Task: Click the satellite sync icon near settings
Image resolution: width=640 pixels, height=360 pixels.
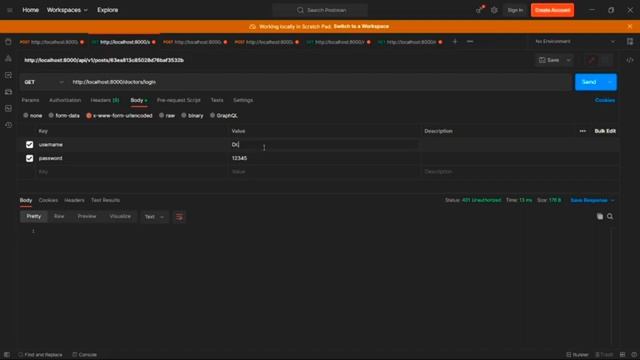Action: click(480, 10)
